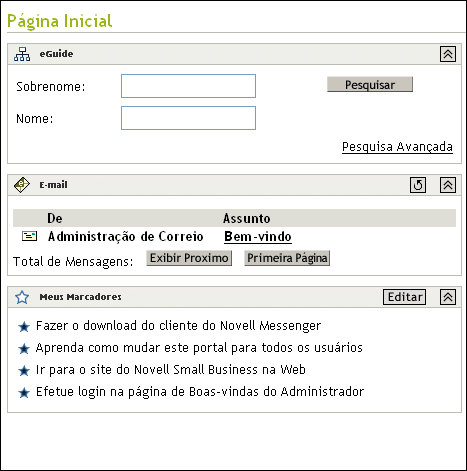The image size is (467, 471).
Task: Click the Primeira Página button
Action: point(287,258)
